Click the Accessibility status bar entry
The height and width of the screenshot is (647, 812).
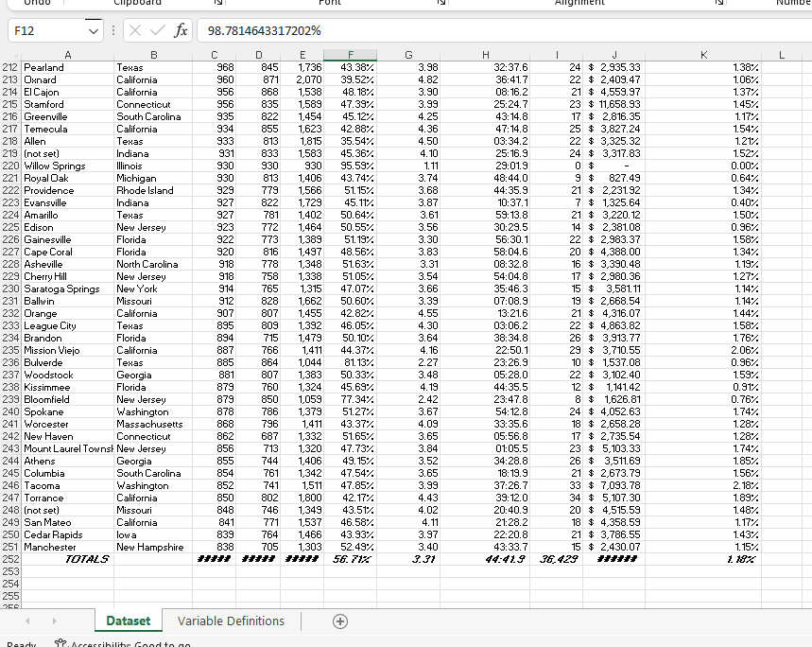[x=123, y=643]
